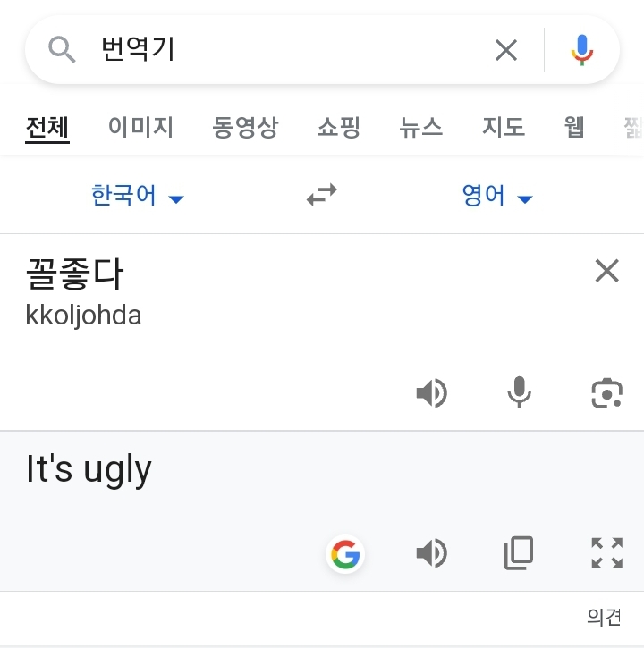644x648 pixels.
Task: Switch to the 동영상 tab
Action: click(x=245, y=127)
